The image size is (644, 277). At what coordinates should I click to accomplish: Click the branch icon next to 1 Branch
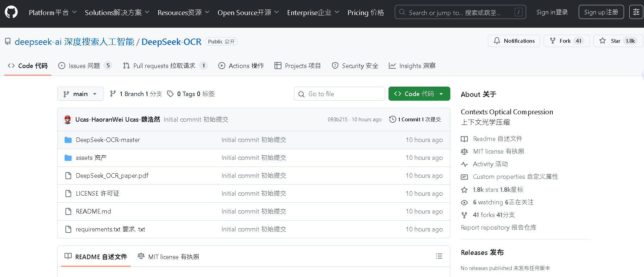(x=113, y=94)
